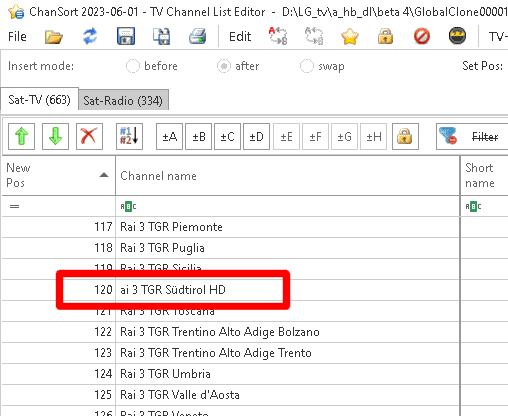The image size is (508, 416).
Task: Click the ABC filter icon under Channel name
Action: (x=128, y=206)
